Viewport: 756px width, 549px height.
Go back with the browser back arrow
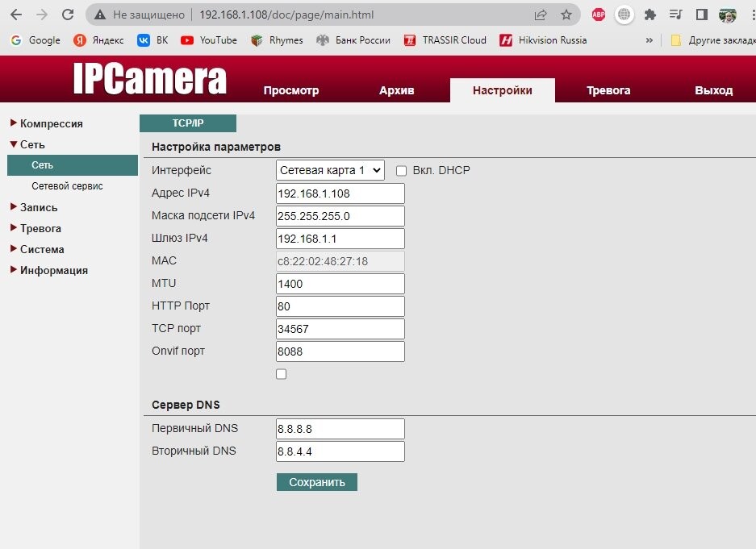coord(16,15)
